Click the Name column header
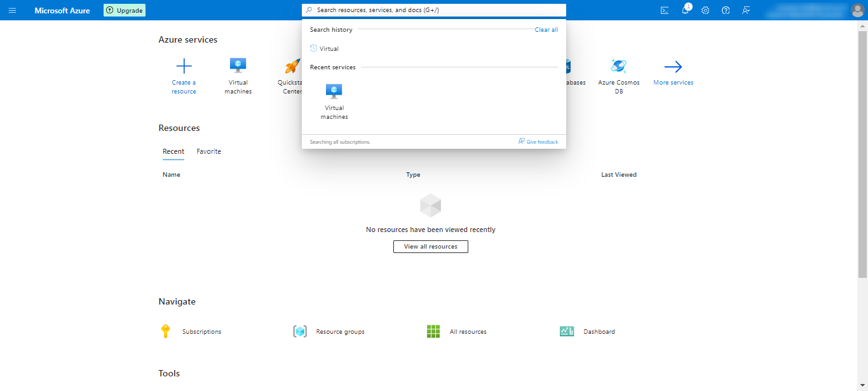The height and width of the screenshot is (391, 868). (x=172, y=175)
